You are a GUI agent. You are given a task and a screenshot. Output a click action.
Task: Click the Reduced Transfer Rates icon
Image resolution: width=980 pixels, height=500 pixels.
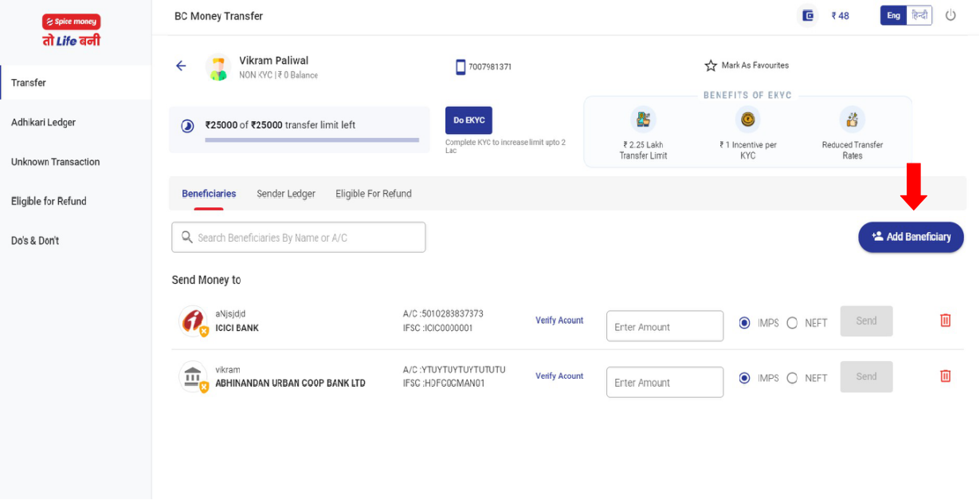[852, 120]
